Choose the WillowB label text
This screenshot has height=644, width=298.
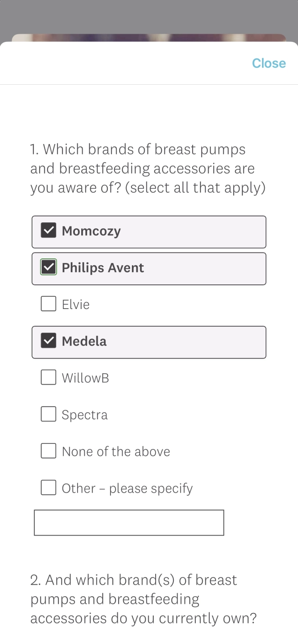[85, 378]
